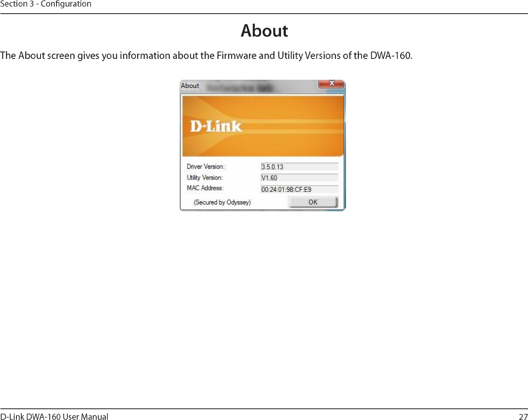Click the "D-Link DWA-160 User Manual" footer
528x420 pixels.
tap(54, 416)
